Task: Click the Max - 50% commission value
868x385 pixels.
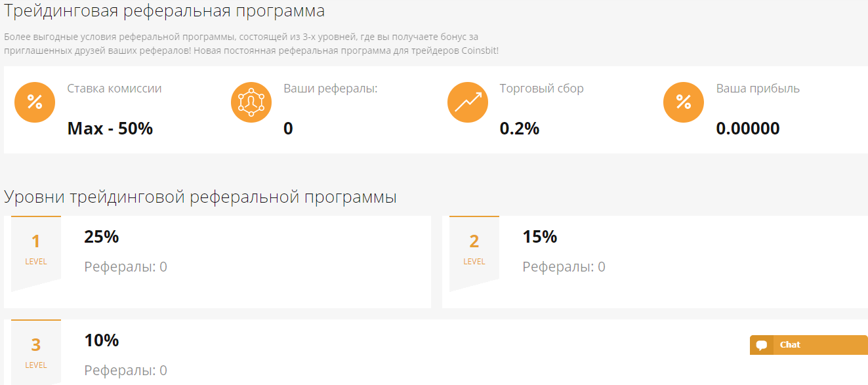Action: (x=110, y=129)
